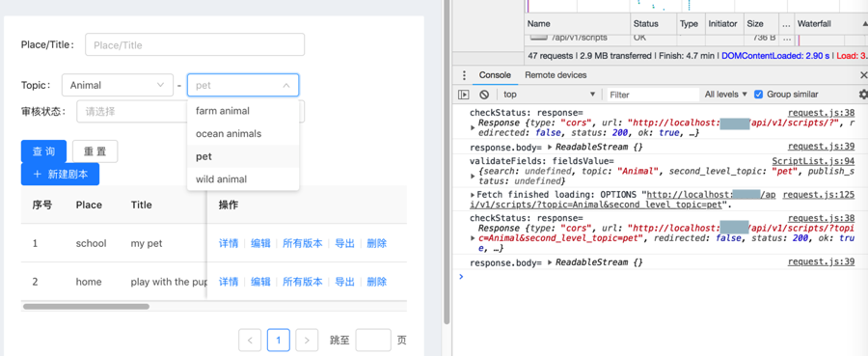868x356 pixels.
Task: Click the 跳至 page jump input
Action: tap(373, 340)
